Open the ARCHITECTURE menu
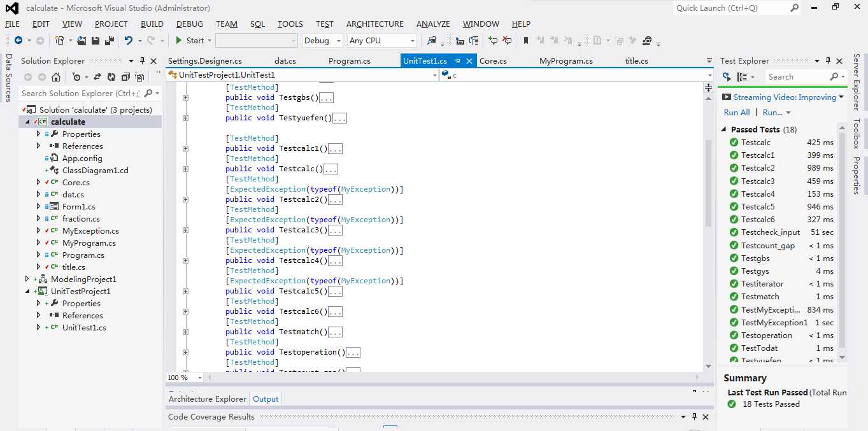 (x=375, y=24)
